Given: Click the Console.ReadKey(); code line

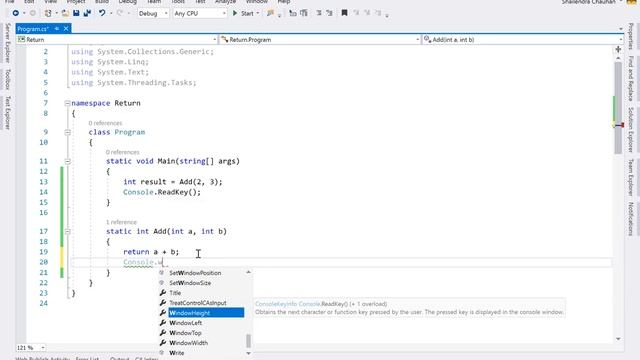Looking at the screenshot, I should pos(162,192).
